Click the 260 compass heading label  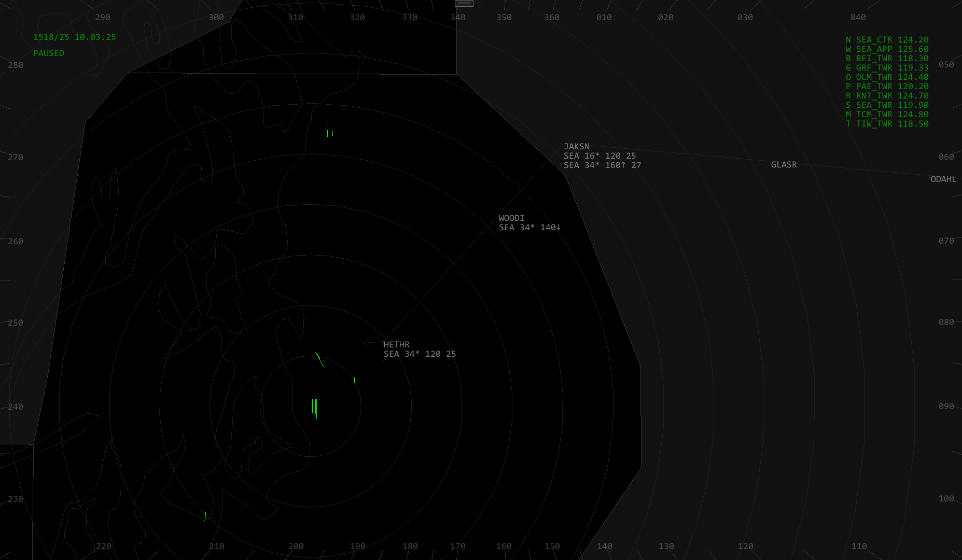[16, 242]
